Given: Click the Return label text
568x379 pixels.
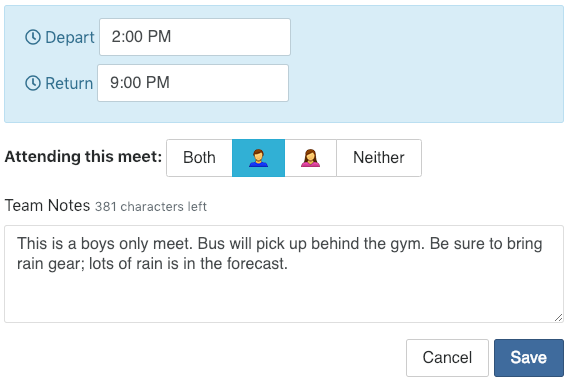Looking at the screenshot, I should click(69, 83).
